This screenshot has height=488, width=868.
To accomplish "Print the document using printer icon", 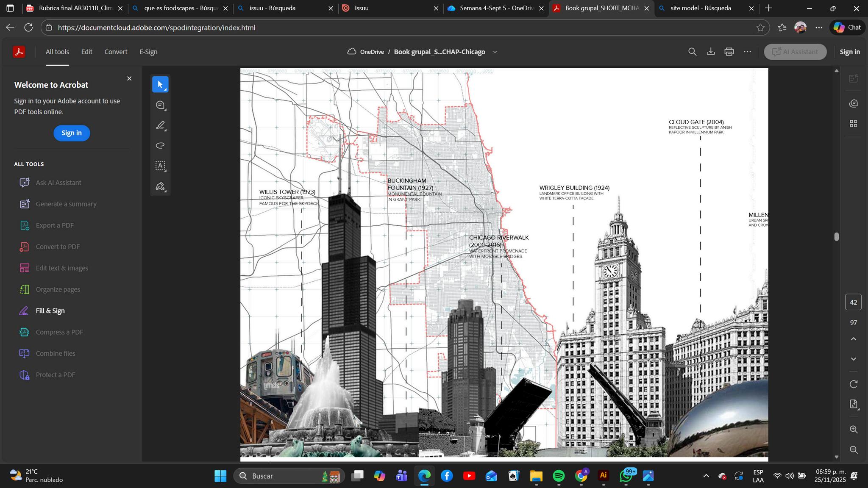I will 729,52.
